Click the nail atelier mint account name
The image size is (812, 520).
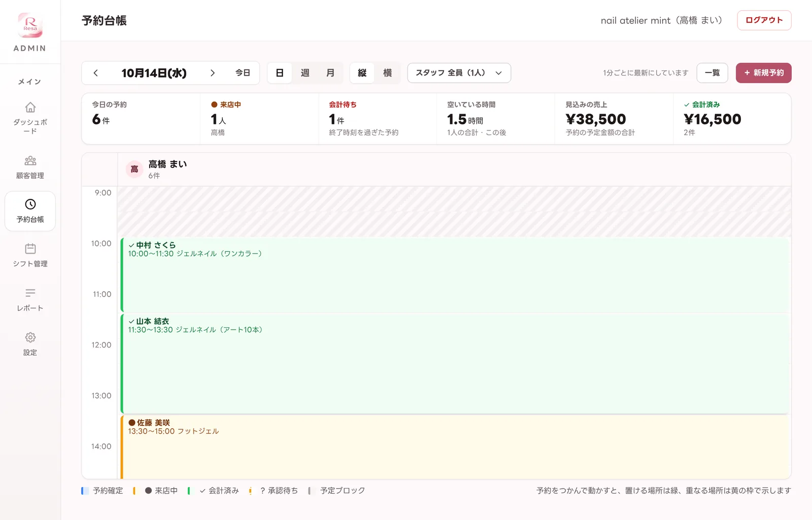[x=661, y=20]
